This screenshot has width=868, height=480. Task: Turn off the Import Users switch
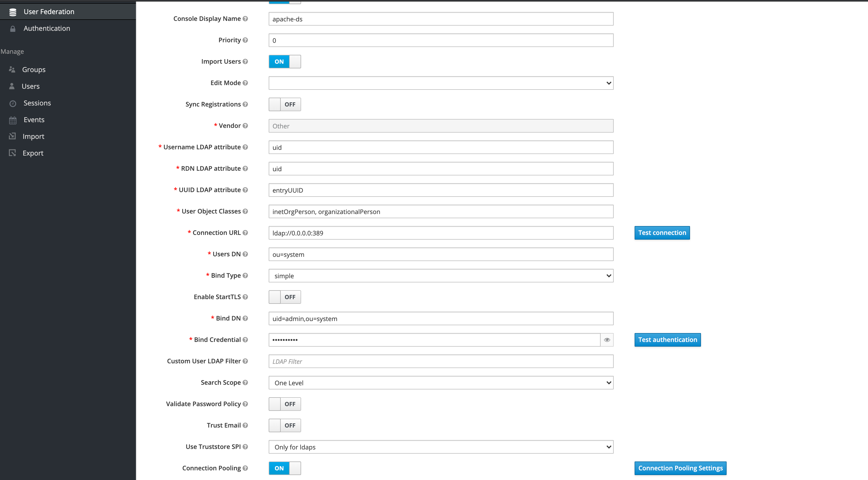[x=285, y=62]
